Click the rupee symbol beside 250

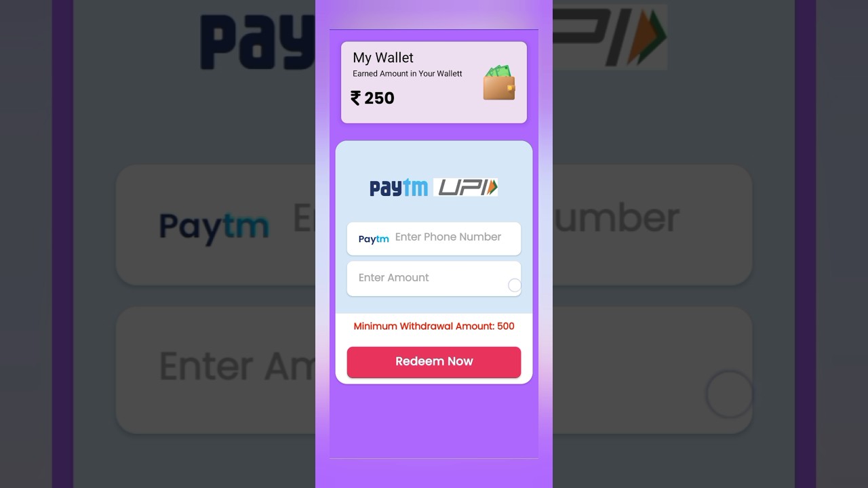click(x=355, y=98)
